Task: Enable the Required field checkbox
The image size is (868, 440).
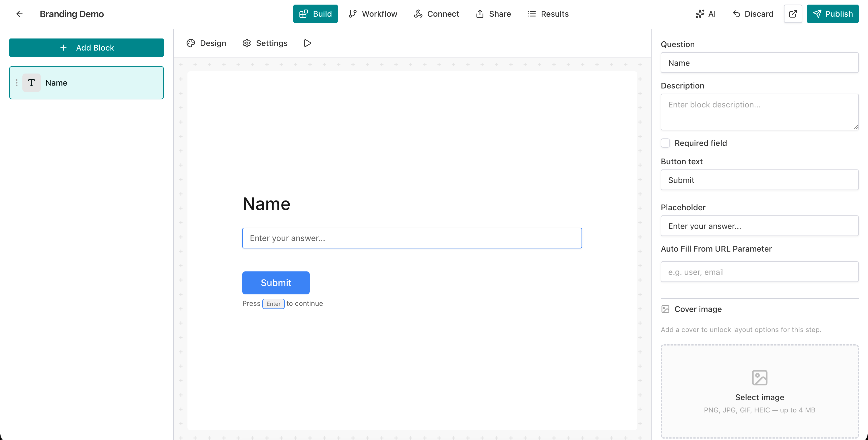Action: (665, 143)
